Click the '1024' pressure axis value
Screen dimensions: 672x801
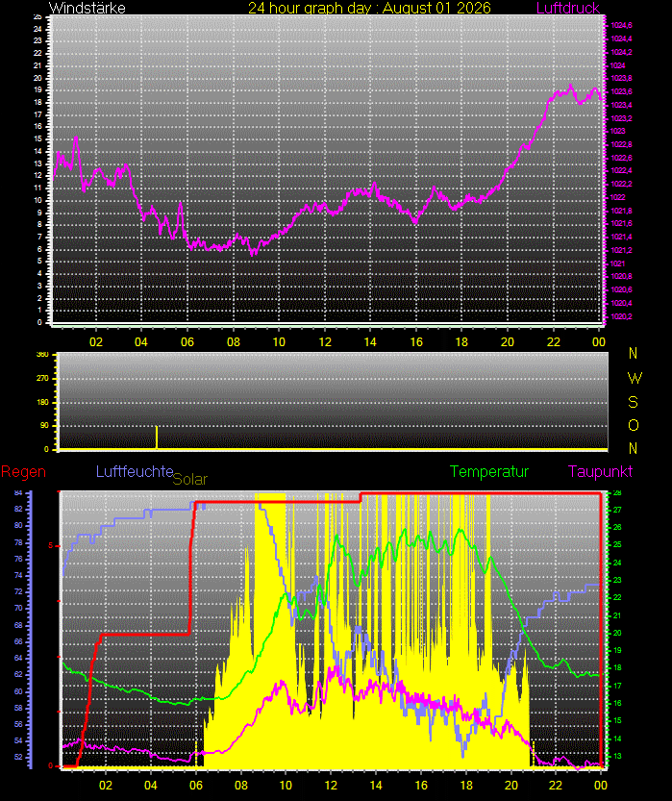coord(617,65)
